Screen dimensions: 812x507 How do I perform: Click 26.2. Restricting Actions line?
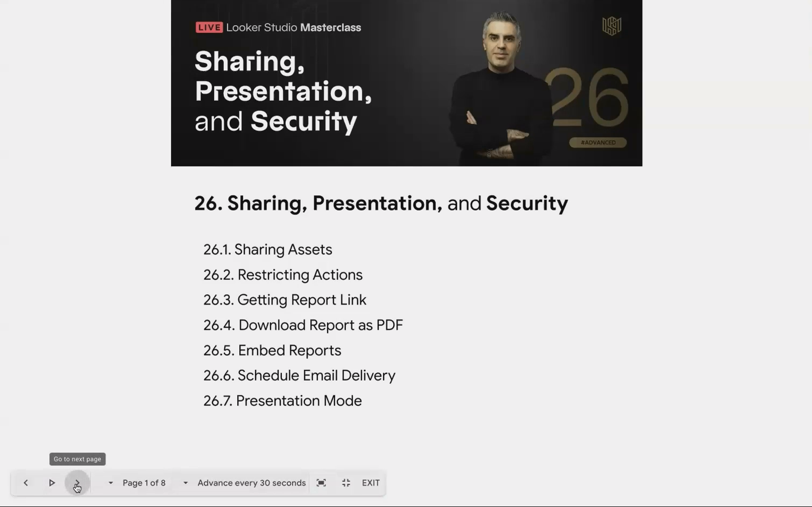click(x=283, y=275)
